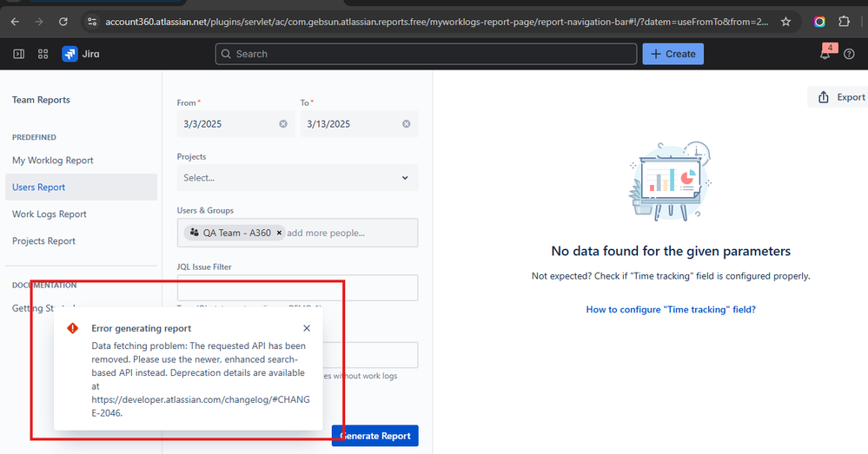Click the Jira search field
The width and height of the screenshot is (868, 454).
[x=427, y=54]
